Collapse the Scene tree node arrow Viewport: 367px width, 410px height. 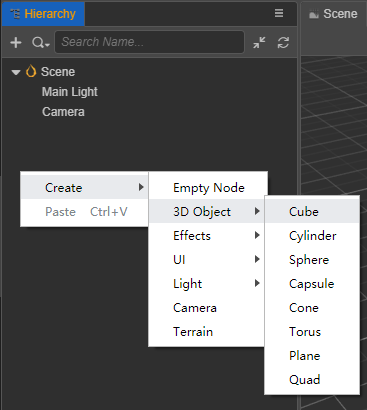point(16,72)
